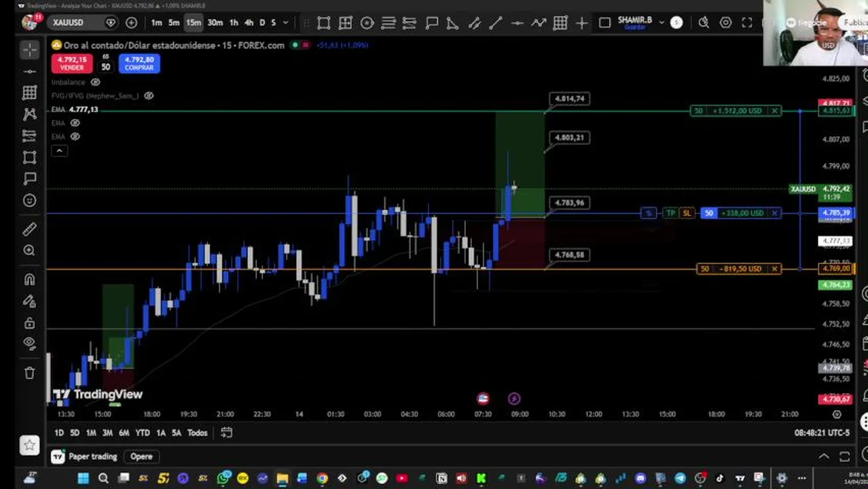Select the rectangle shape tool in left sidebar

coord(29,157)
